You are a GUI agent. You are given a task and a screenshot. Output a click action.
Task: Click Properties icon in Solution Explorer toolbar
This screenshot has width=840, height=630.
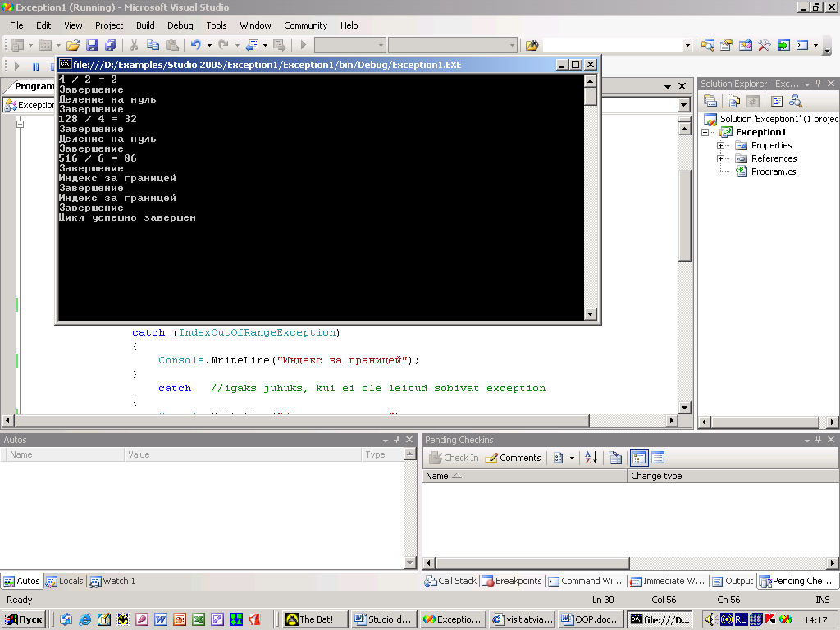tap(710, 101)
